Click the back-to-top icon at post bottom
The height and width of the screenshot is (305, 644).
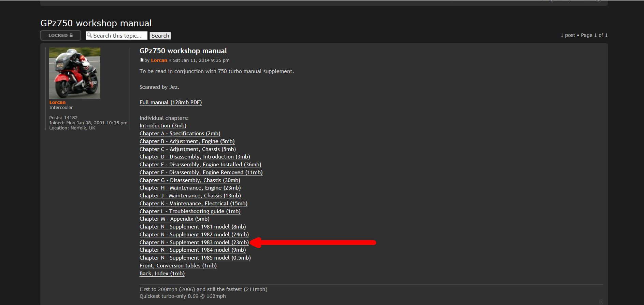point(601,302)
